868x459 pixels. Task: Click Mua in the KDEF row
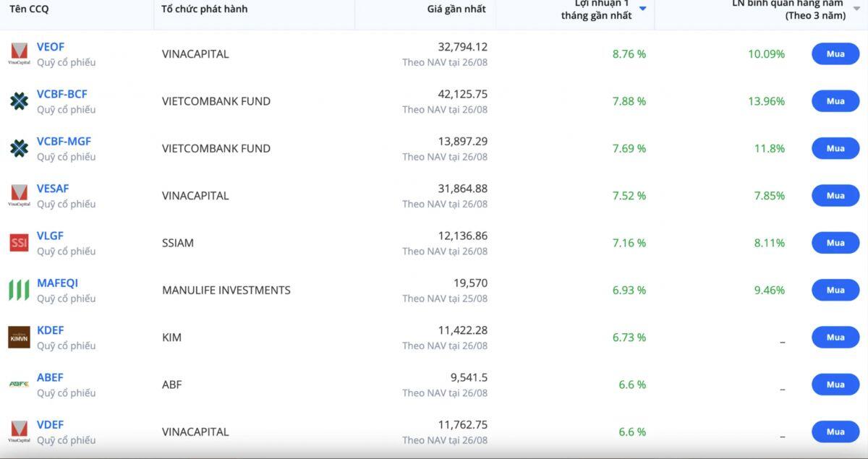(835, 338)
